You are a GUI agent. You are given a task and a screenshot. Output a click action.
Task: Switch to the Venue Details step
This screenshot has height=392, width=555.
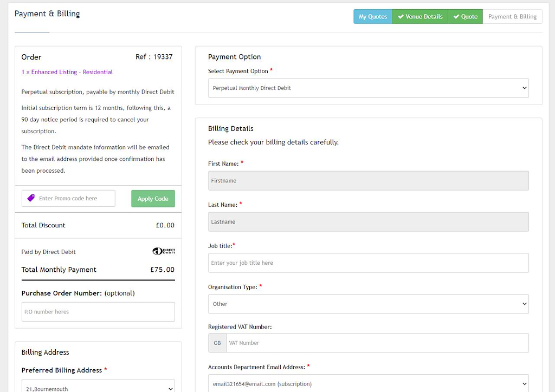click(420, 17)
